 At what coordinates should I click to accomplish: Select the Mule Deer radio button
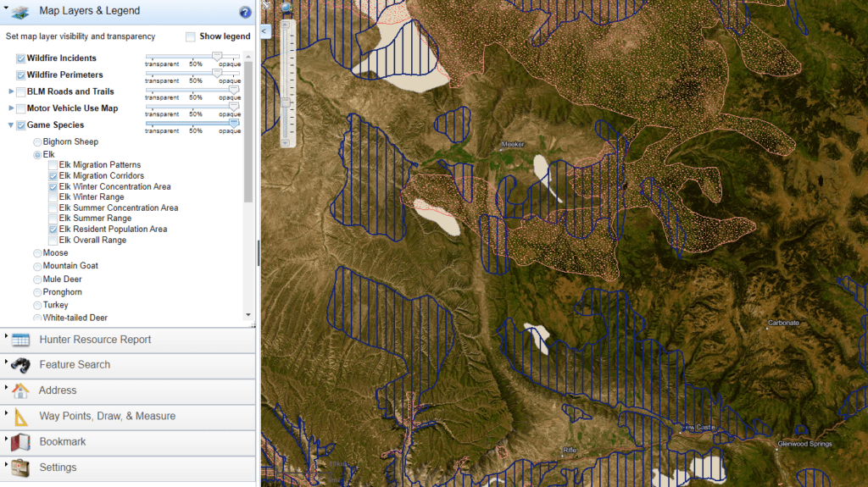click(37, 279)
